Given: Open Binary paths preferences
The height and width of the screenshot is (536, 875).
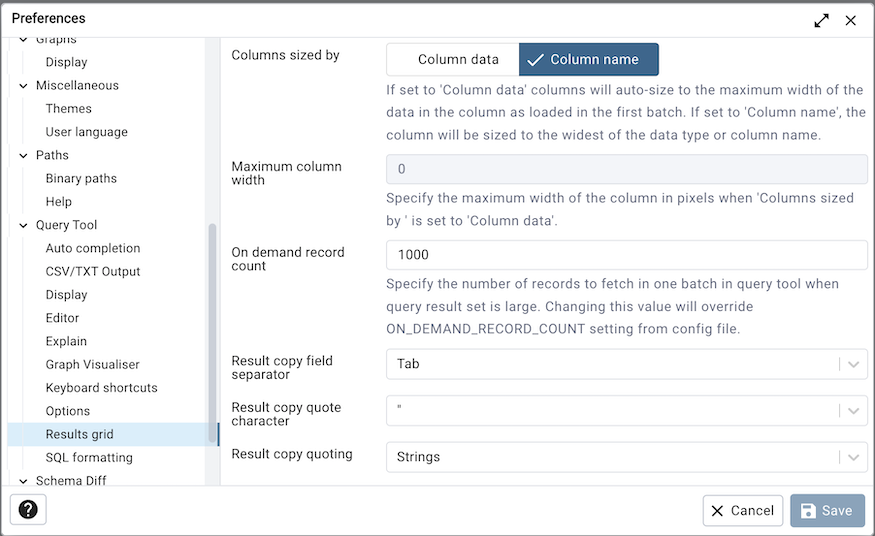Looking at the screenshot, I should coord(81,178).
